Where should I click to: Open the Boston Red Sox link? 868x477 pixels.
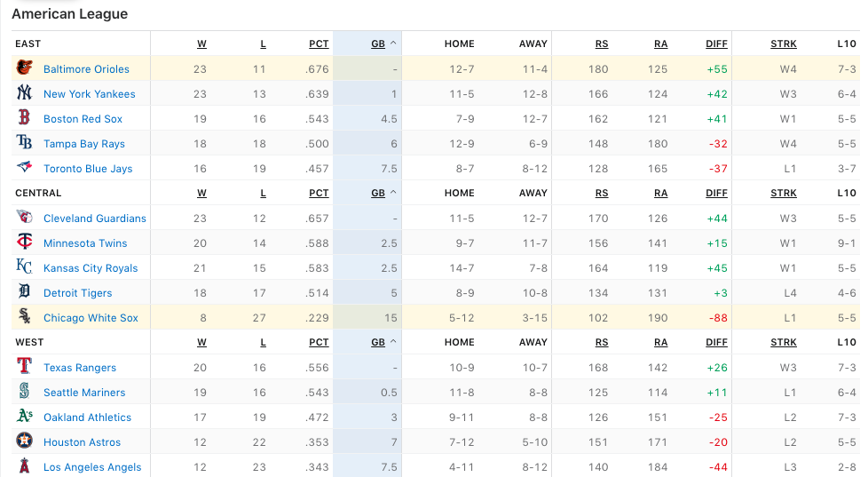(83, 119)
